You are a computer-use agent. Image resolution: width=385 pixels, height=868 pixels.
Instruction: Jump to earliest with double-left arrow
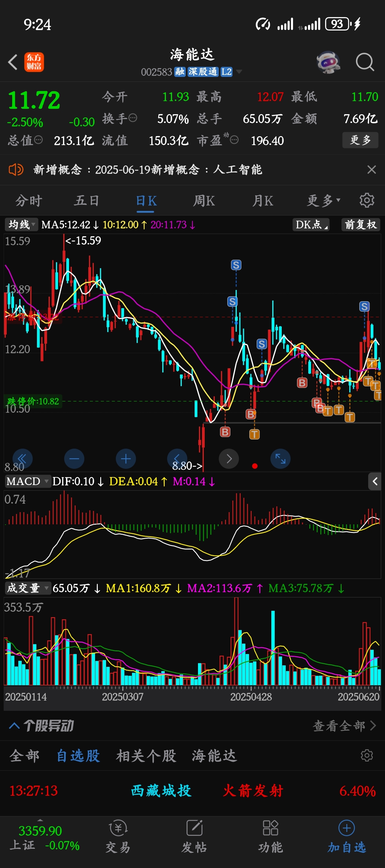(23, 459)
